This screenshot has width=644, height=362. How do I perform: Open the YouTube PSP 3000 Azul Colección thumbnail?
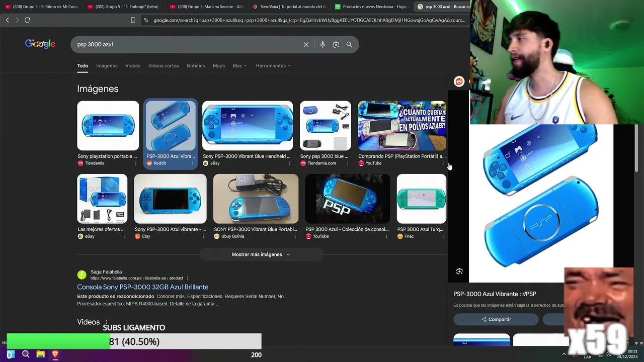[x=347, y=199]
